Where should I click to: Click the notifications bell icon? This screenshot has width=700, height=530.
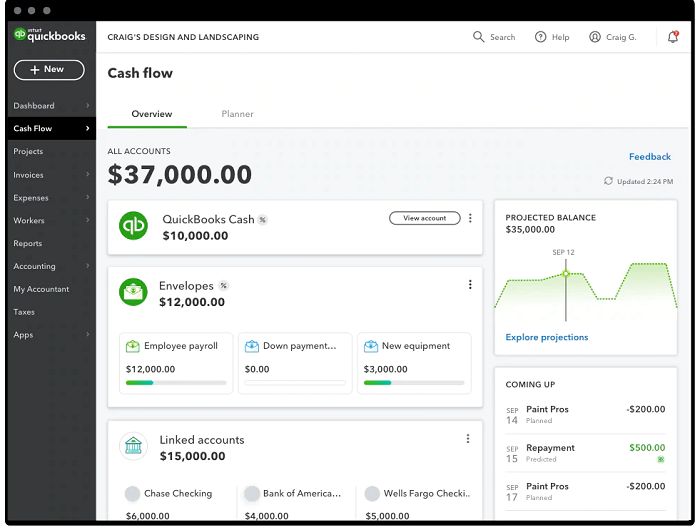tap(673, 37)
